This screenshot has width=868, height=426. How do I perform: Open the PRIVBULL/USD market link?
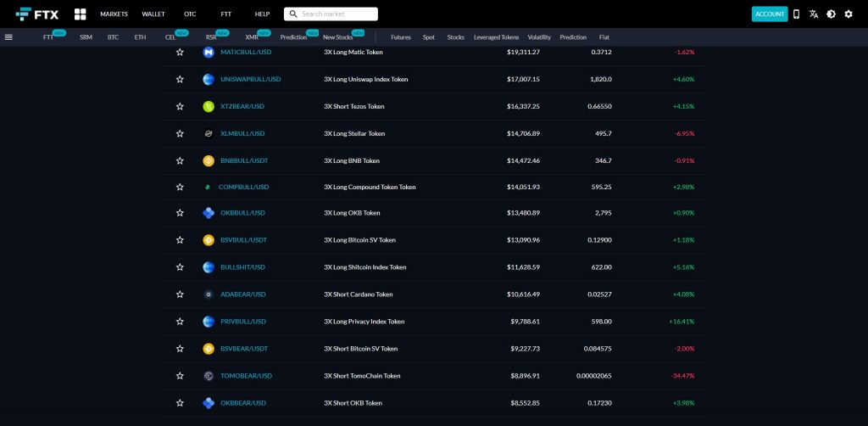point(243,322)
